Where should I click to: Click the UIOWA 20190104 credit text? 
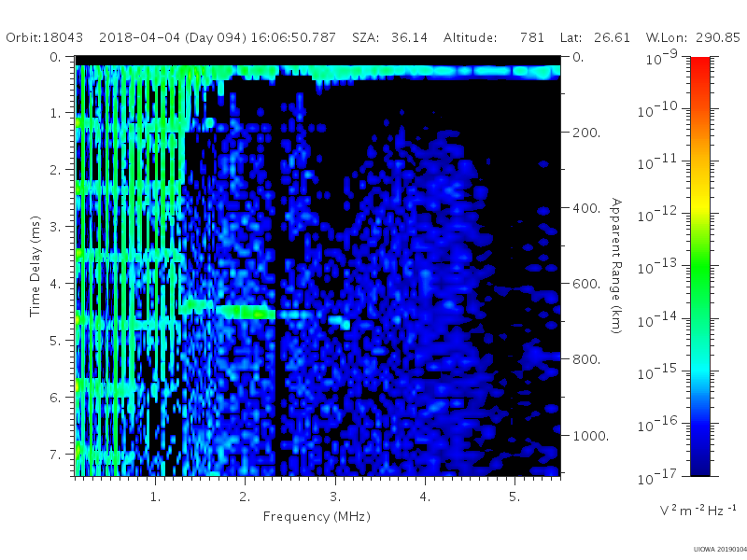(720, 550)
